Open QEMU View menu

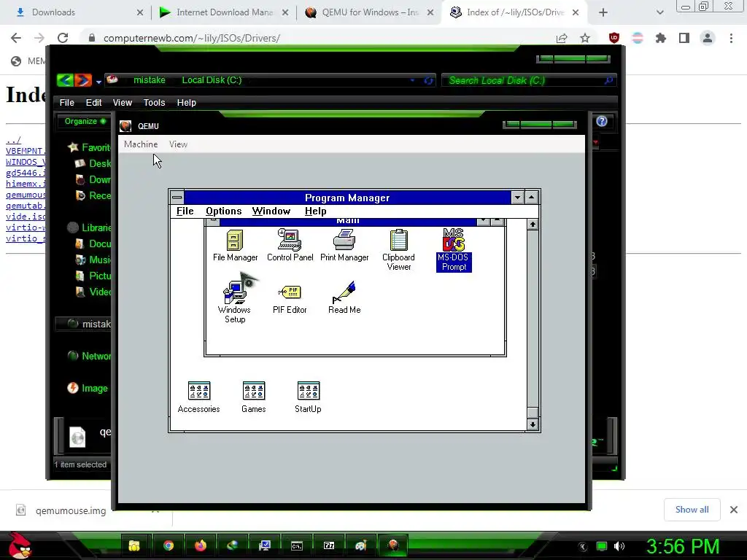click(x=178, y=144)
